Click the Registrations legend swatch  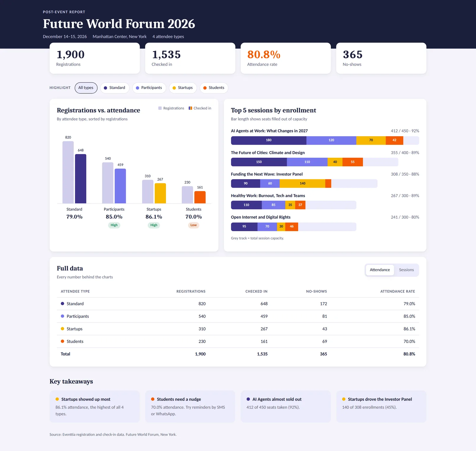click(160, 108)
